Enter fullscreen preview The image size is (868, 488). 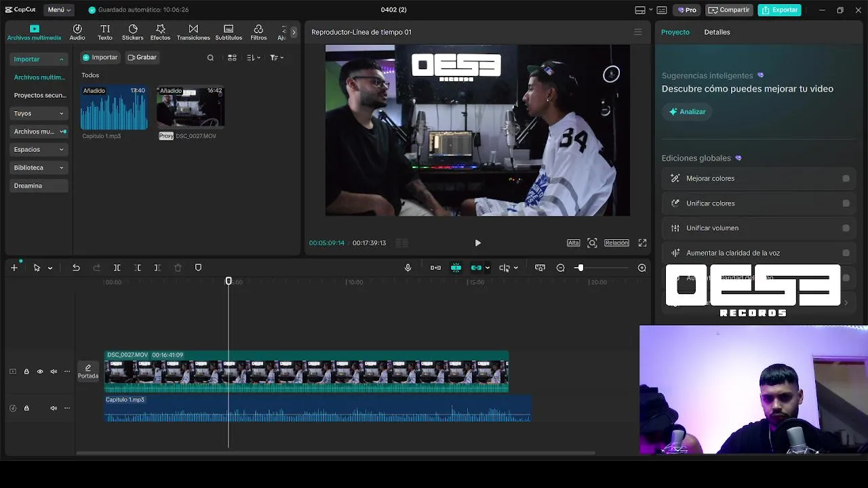click(x=642, y=243)
